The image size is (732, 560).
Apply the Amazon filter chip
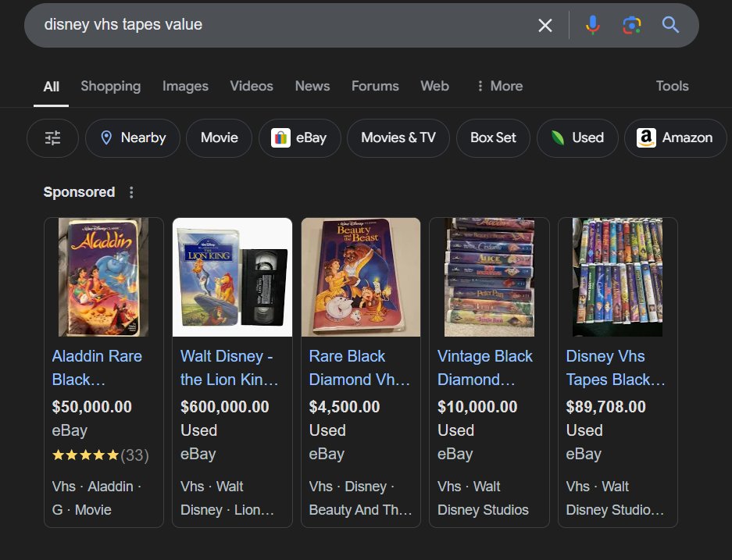(x=675, y=138)
